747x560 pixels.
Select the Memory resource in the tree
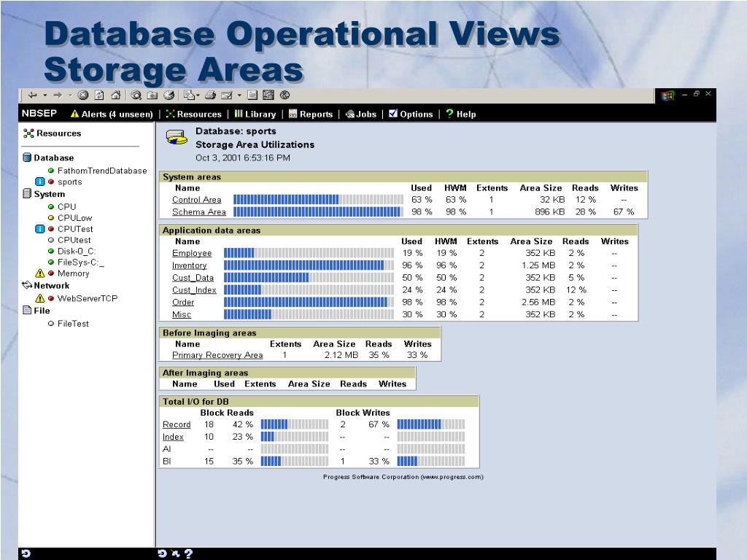tap(74, 273)
